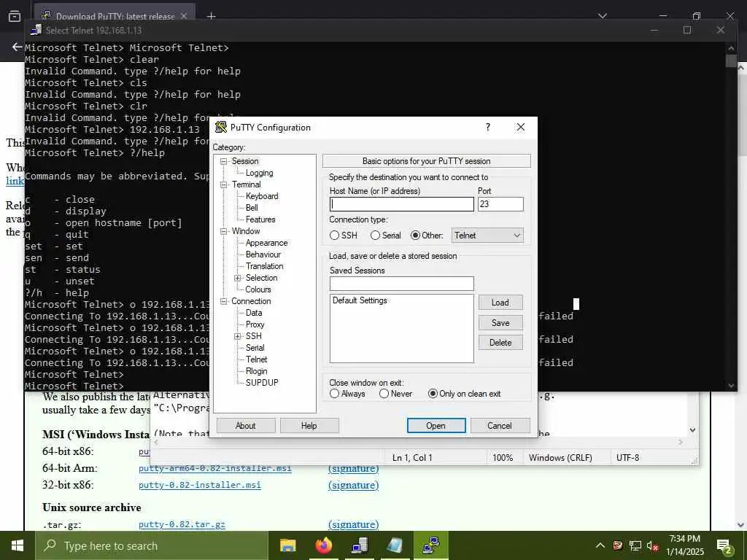Click Notepad vertical scroll down arrow
The image size is (747, 560).
(693, 429)
